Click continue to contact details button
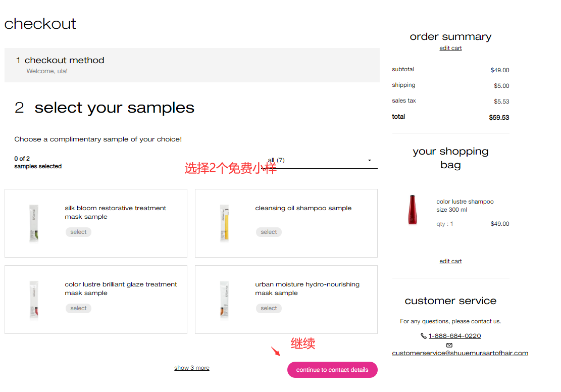The height and width of the screenshot is (392, 561). [x=332, y=370]
